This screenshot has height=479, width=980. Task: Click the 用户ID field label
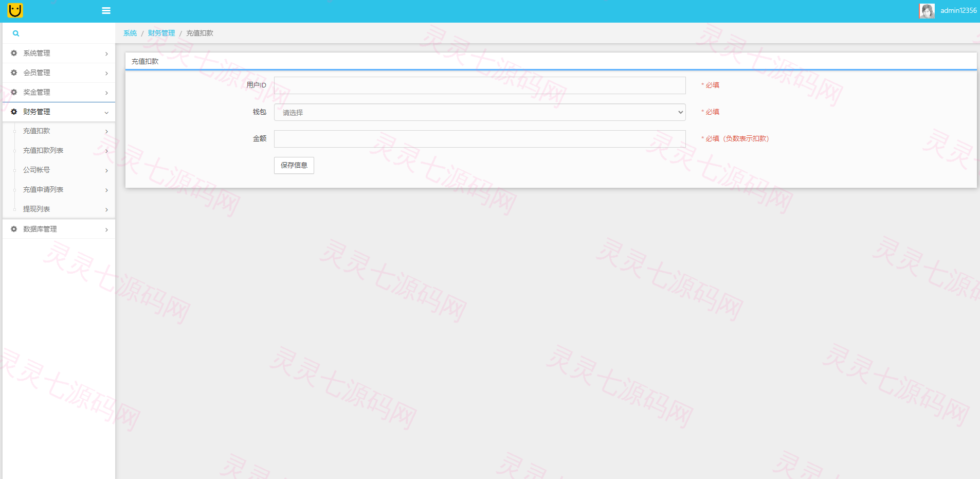(256, 85)
